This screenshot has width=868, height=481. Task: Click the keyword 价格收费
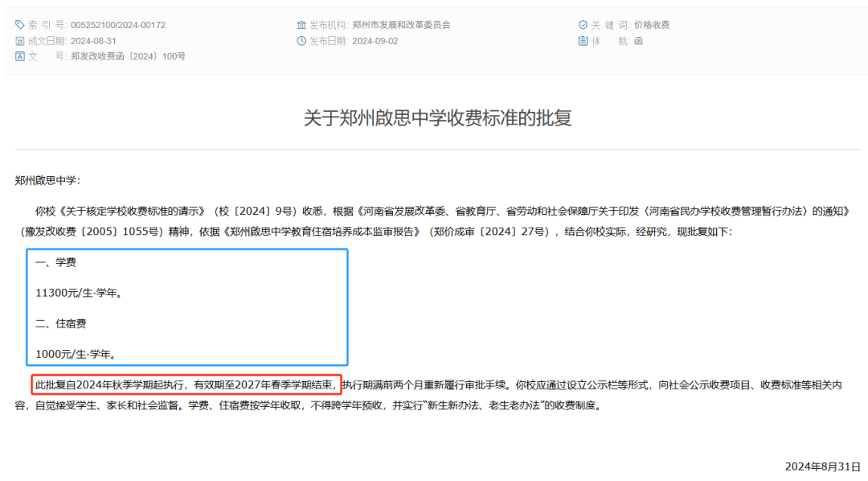652,25
